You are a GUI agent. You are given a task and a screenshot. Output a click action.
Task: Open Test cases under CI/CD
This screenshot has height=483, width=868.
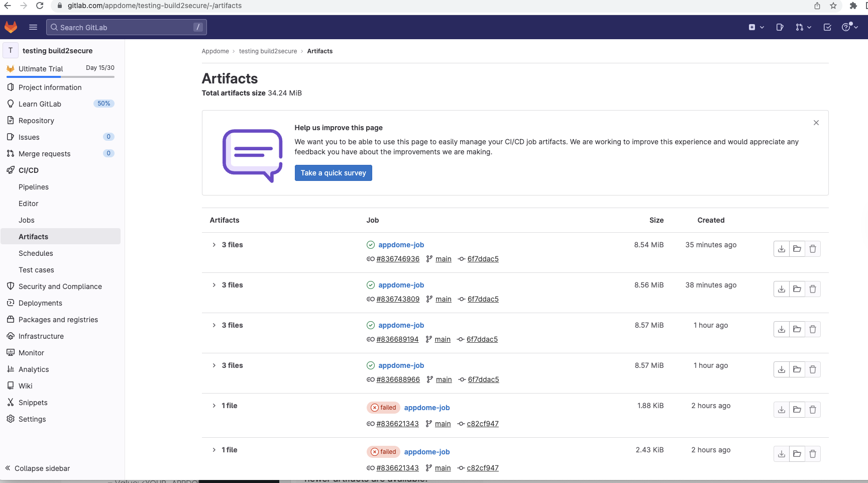[36, 269]
